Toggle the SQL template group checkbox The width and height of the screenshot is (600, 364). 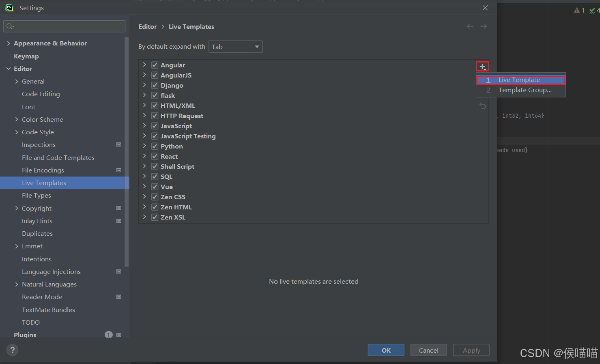tap(155, 177)
